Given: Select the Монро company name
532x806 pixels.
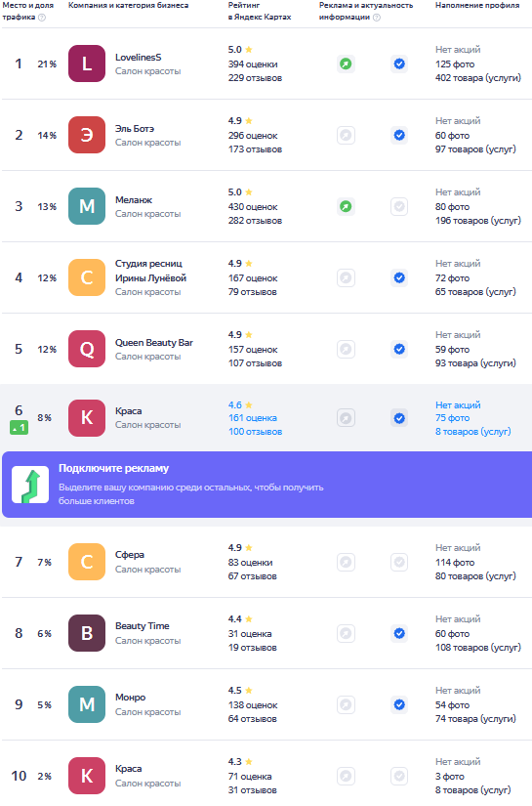Looking at the screenshot, I should tap(131, 697).
